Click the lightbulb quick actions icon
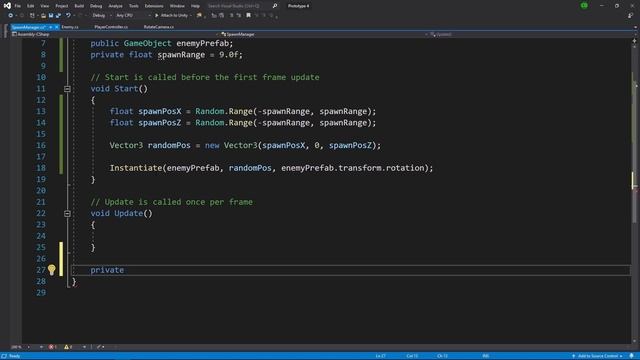The width and height of the screenshot is (640, 360). pos(51,269)
